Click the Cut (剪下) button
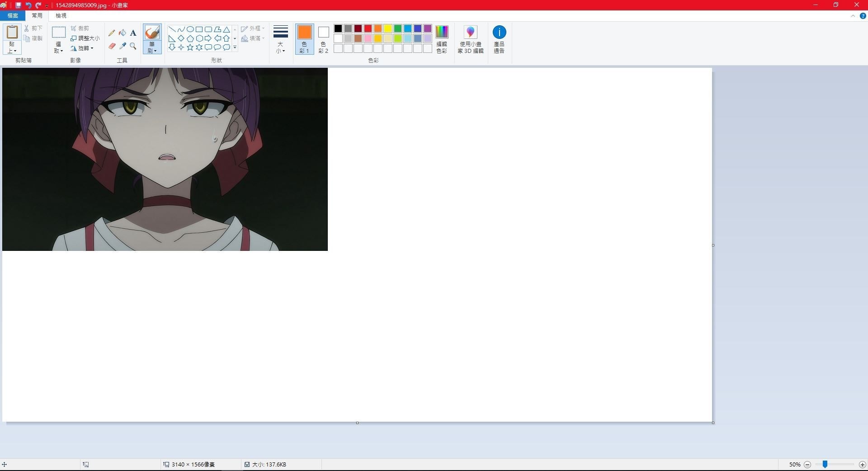Viewport: 868px width, 471px height. [x=33, y=28]
